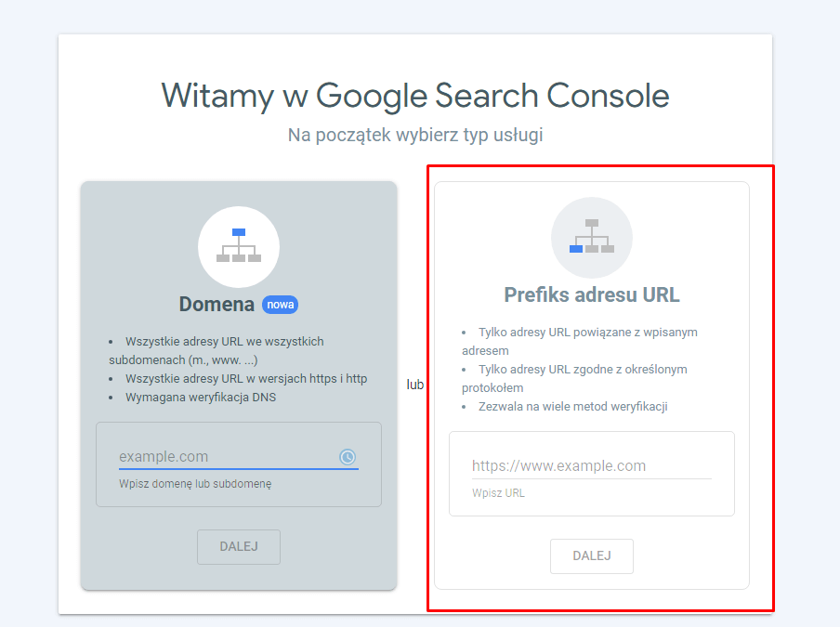This screenshot has width=840, height=627.
Task: Click 'Wpisz domenę lub subdomenę' helper text
Action: [x=195, y=484]
